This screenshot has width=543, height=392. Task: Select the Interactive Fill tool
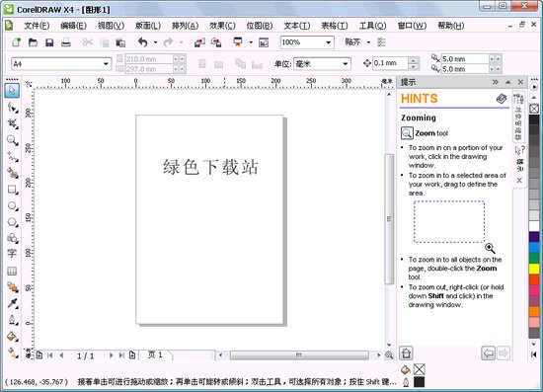pyautogui.click(x=13, y=353)
